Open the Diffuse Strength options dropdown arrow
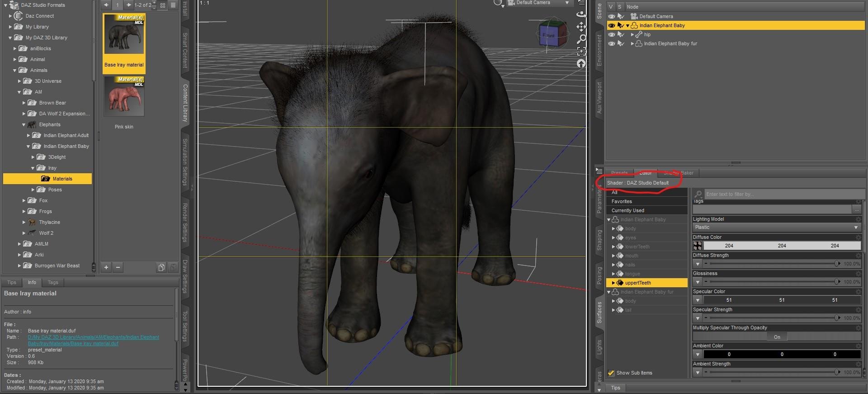 (x=698, y=264)
